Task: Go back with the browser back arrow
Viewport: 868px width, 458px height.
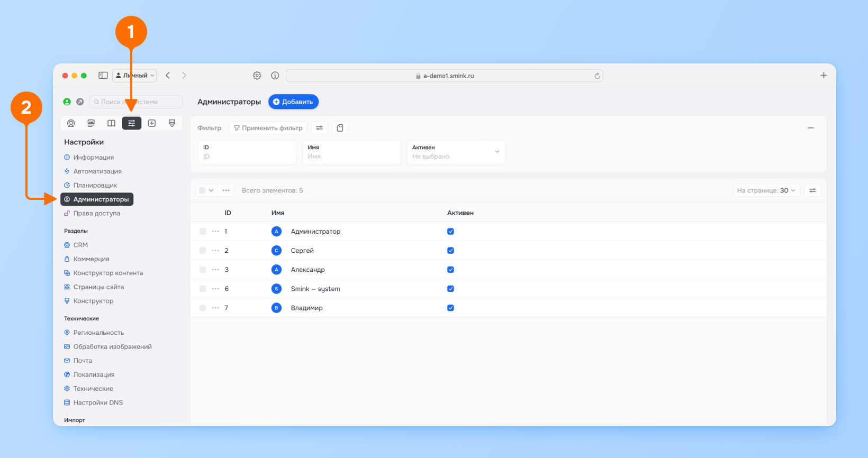Action: (x=168, y=76)
